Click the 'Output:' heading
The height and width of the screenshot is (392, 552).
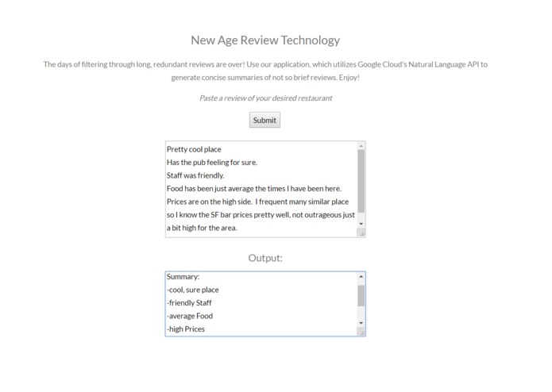265,258
